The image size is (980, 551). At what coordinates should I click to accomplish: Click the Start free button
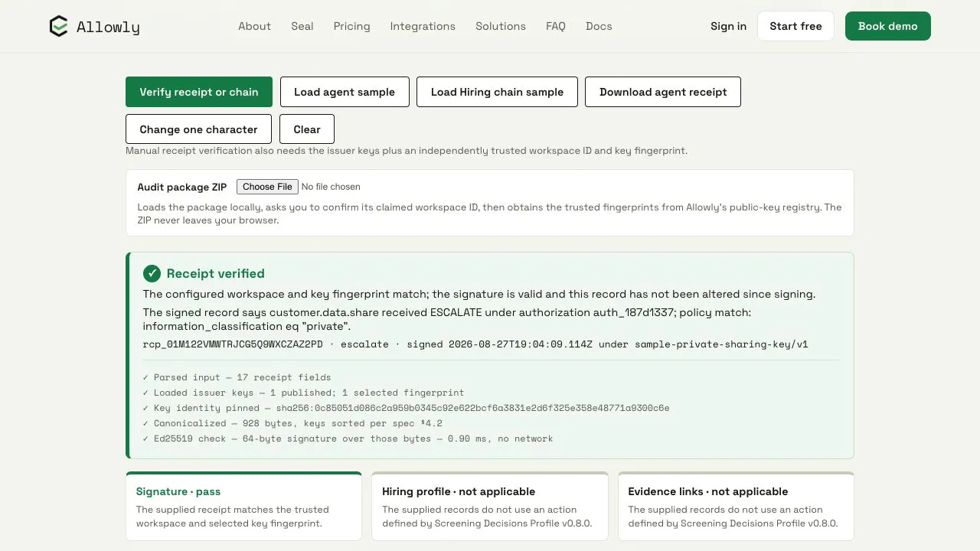795,26
